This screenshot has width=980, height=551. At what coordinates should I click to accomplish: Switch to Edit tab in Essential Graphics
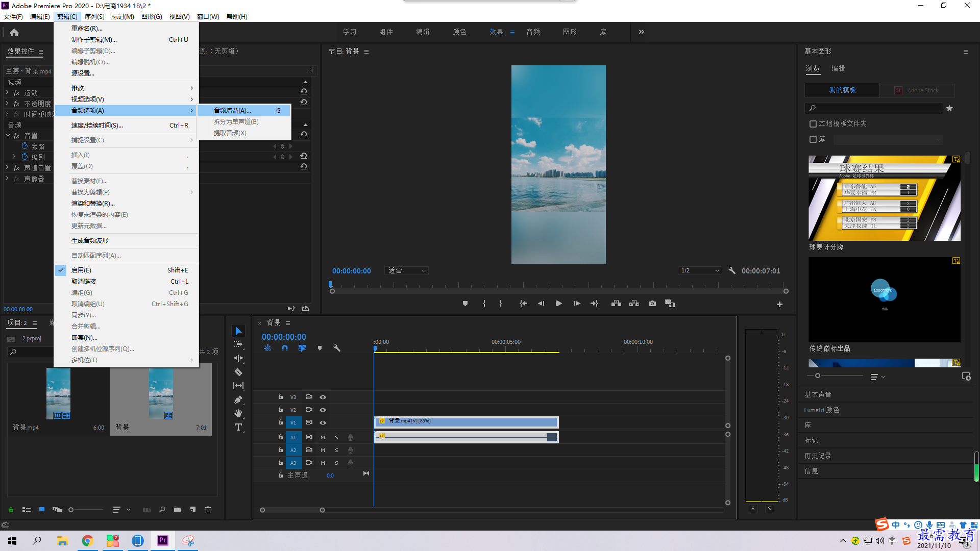click(x=838, y=68)
